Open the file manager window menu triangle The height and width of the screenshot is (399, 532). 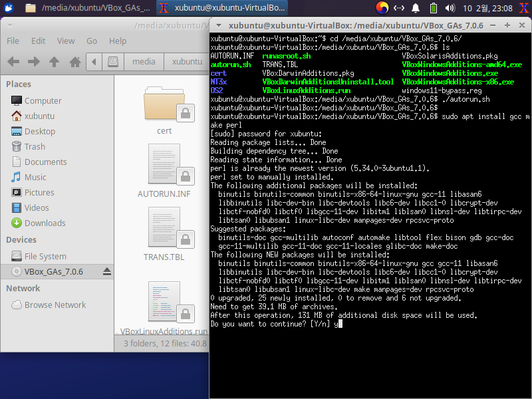[10, 26]
